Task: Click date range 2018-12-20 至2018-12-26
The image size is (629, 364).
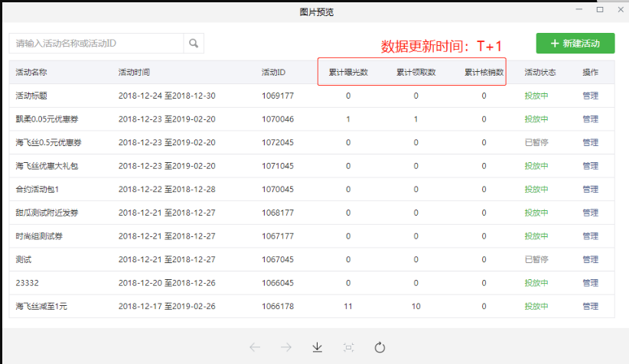Action: pyautogui.click(x=167, y=283)
